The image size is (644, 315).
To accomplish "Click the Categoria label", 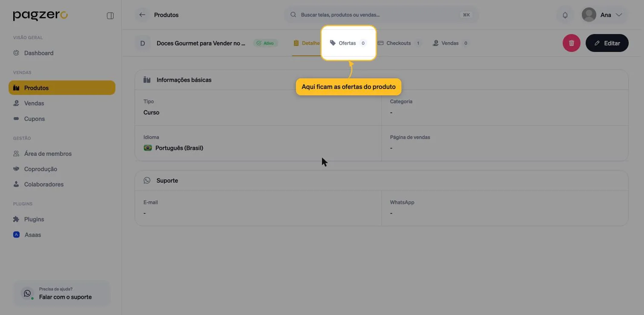I will (401, 102).
